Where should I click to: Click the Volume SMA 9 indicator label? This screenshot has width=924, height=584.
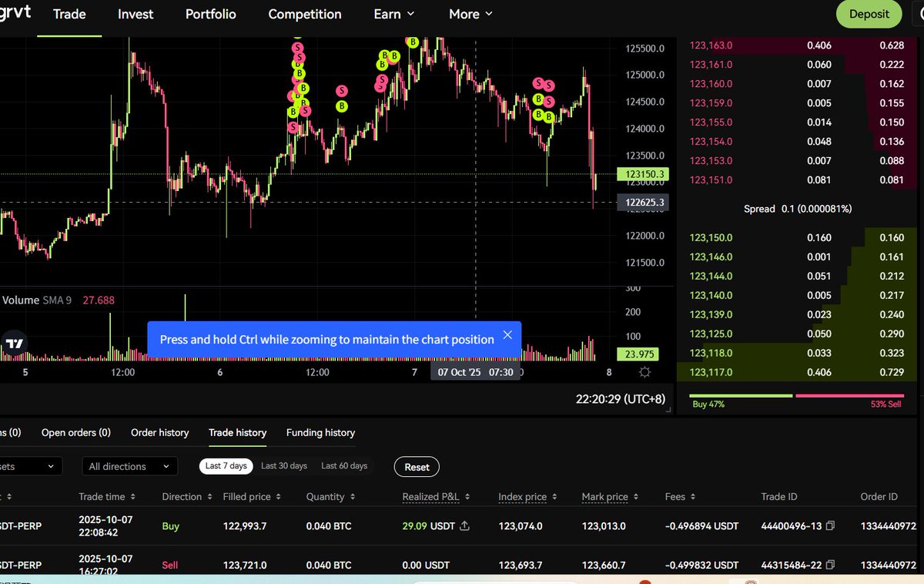coord(36,300)
